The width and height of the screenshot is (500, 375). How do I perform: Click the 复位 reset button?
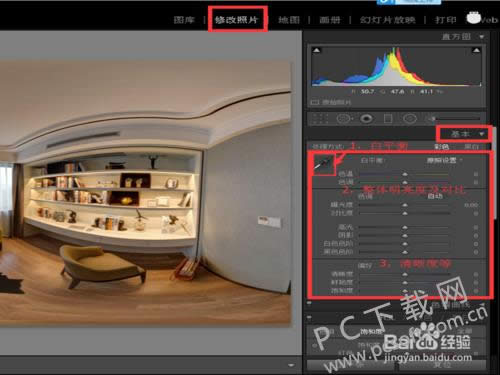coord(442,365)
